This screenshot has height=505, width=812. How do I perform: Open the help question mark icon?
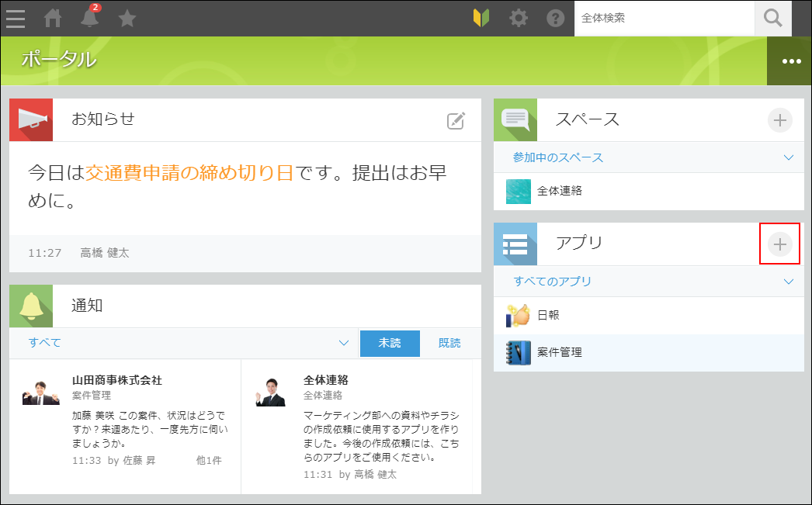coord(555,18)
